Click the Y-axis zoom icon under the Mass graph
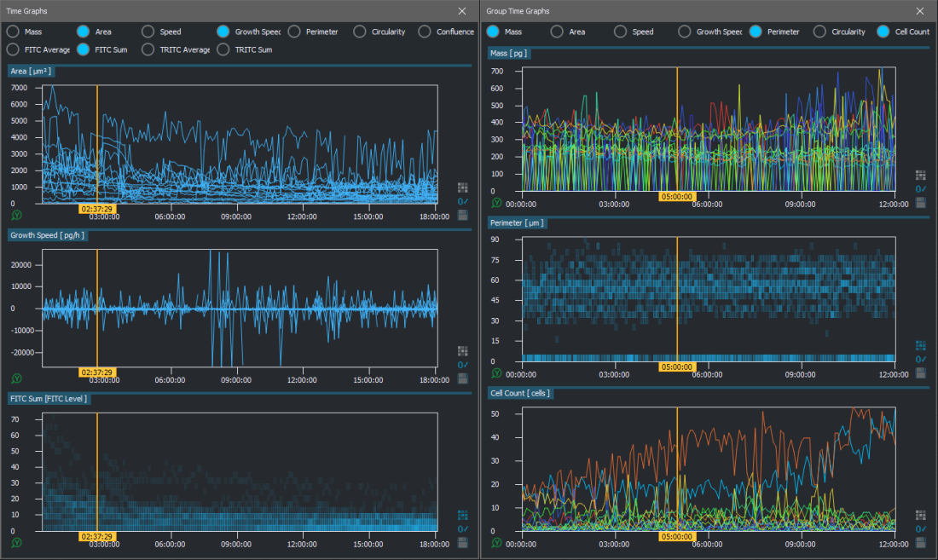 pos(497,203)
